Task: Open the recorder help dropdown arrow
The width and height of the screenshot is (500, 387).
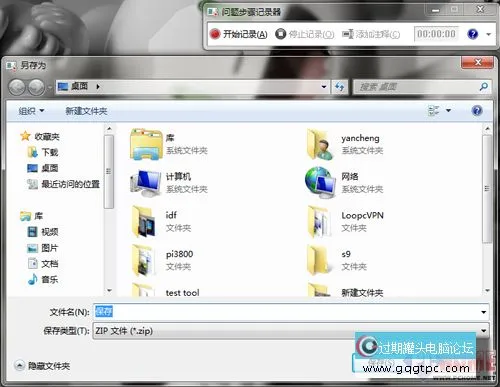Action: pyautogui.click(x=489, y=34)
